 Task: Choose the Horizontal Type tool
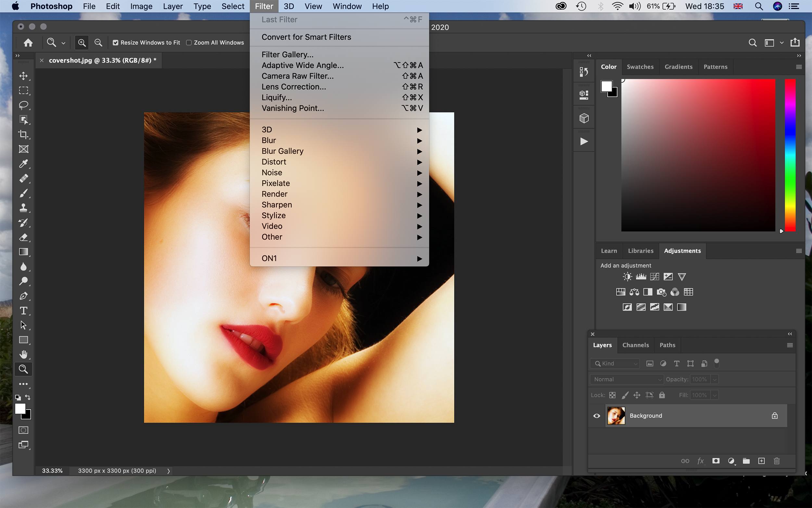click(x=23, y=310)
